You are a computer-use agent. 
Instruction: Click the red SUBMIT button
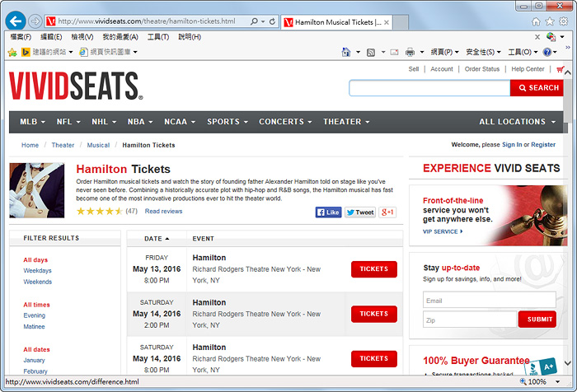[537, 320]
